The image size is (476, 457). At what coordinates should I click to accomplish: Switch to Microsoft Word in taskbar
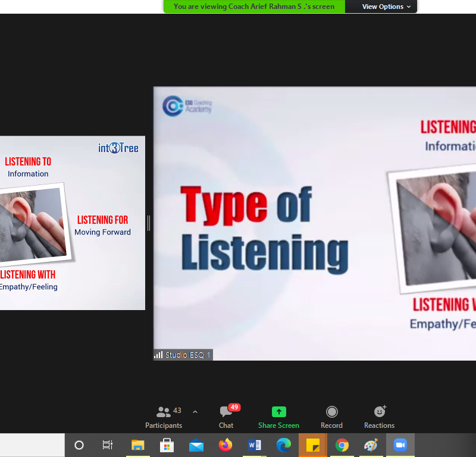[255, 445]
